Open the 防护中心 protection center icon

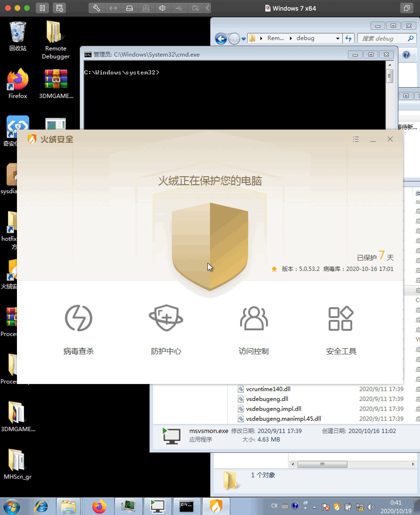[x=166, y=318]
